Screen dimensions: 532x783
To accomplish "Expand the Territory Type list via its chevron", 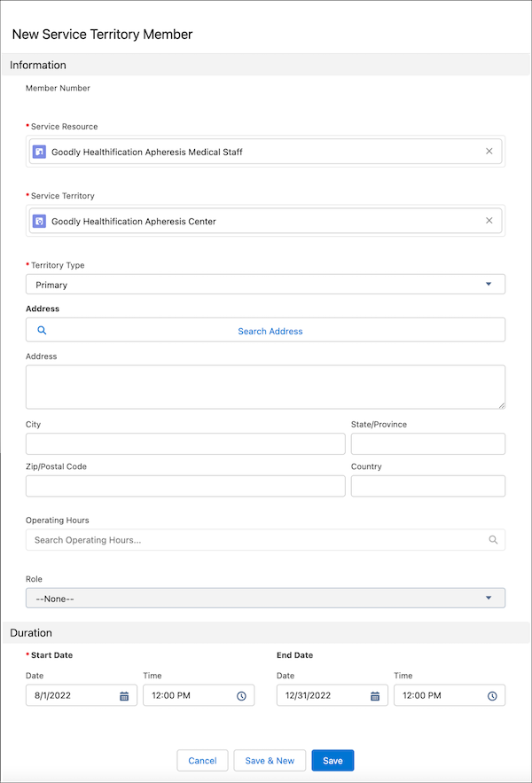I will tap(489, 284).
